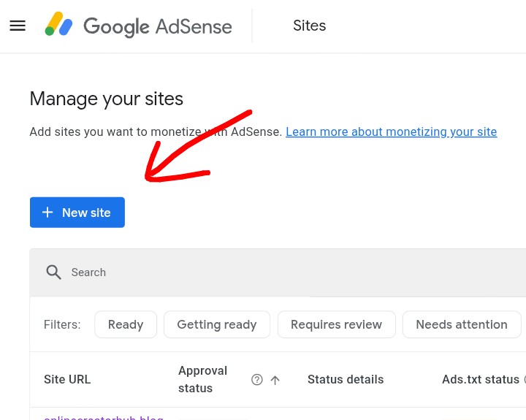Click the Ads.txt status column header
The width and height of the screenshot is (526, 420).
(x=481, y=379)
